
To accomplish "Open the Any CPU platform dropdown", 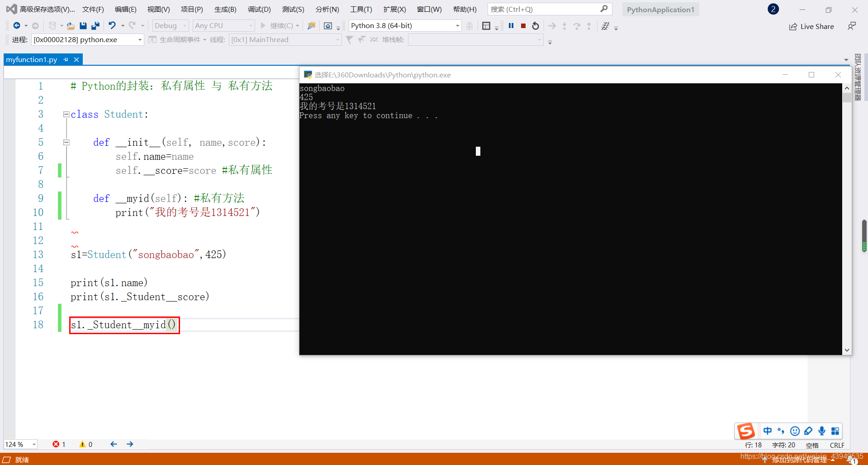I will [x=224, y=26].
